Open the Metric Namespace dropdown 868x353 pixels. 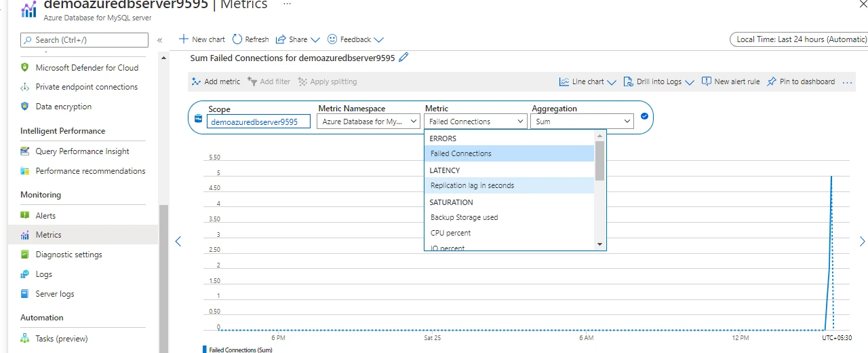(x=369, y=122)
